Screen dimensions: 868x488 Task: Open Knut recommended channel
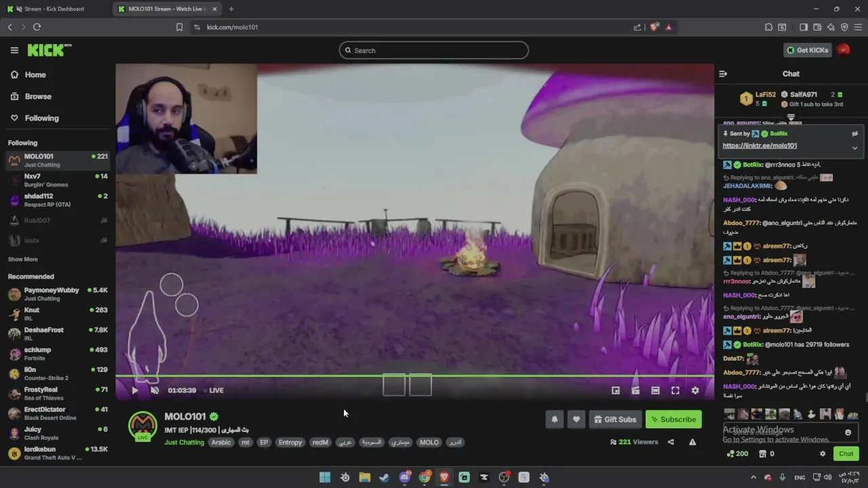pos(58,314)
